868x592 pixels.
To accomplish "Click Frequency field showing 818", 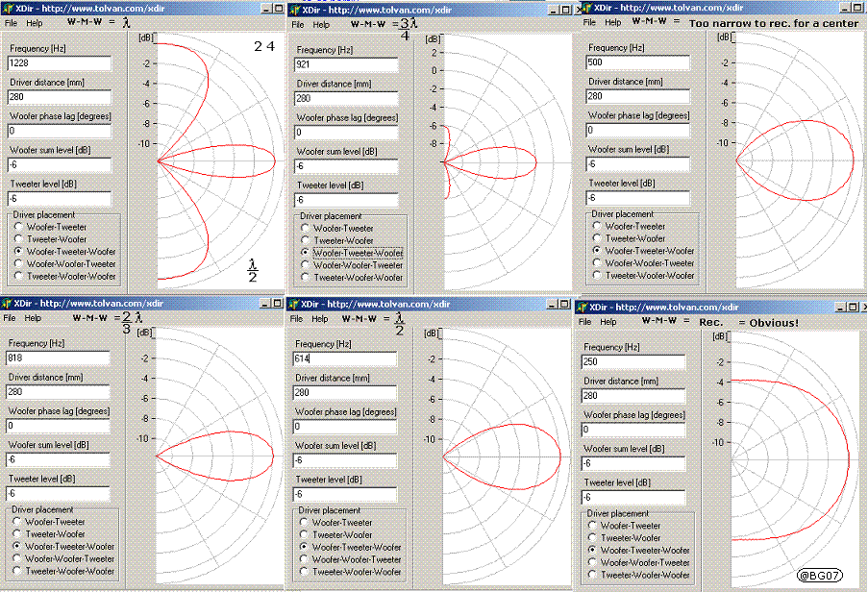I will pos(58,358).
